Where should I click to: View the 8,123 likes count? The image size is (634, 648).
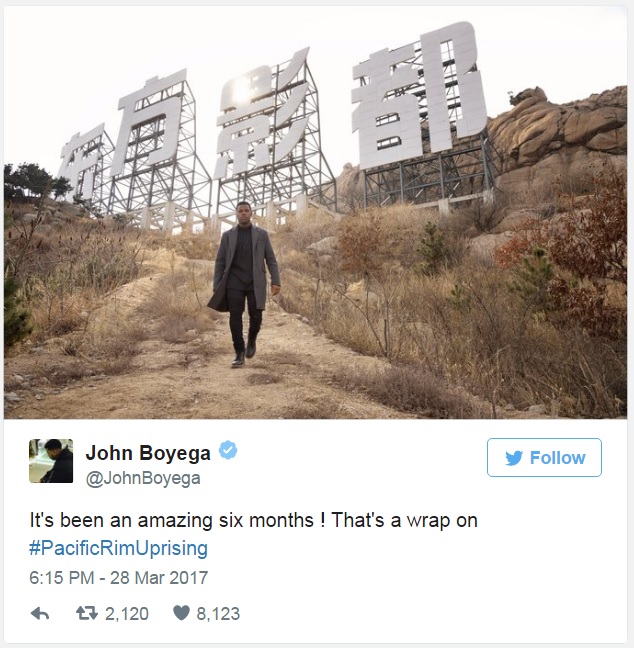coord(218,614)
